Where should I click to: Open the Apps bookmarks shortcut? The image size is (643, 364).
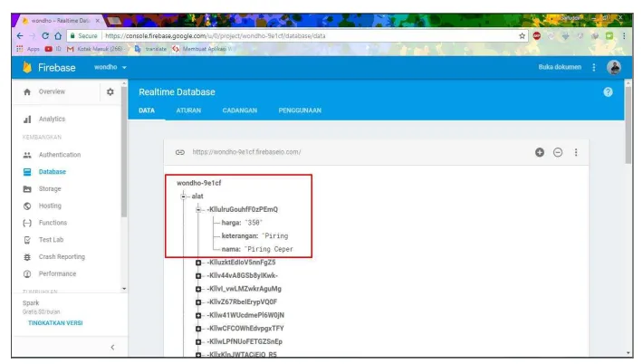(28, 49)
